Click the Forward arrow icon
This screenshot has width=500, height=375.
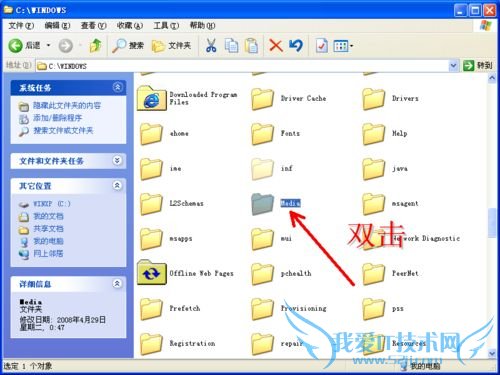pos(66,46)
